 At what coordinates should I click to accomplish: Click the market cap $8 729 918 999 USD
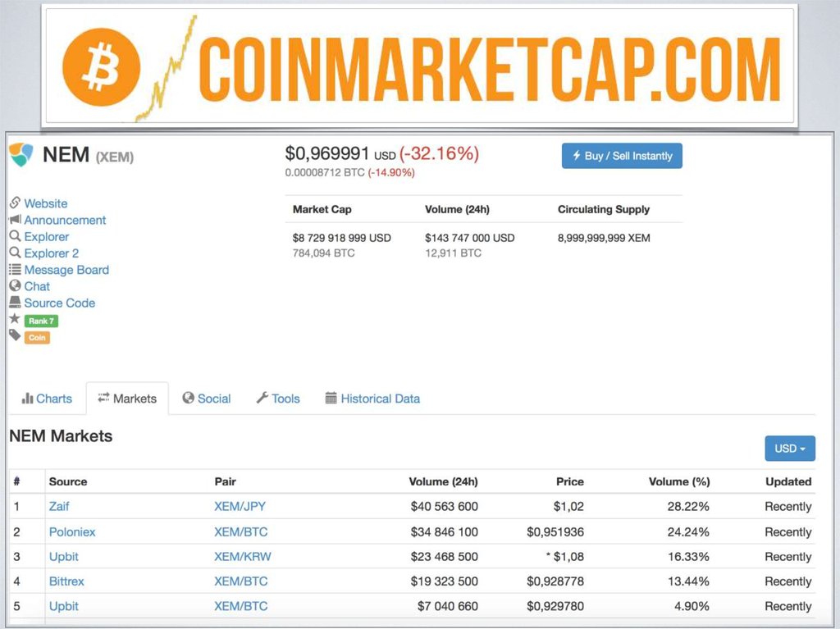tap(342, 238)
